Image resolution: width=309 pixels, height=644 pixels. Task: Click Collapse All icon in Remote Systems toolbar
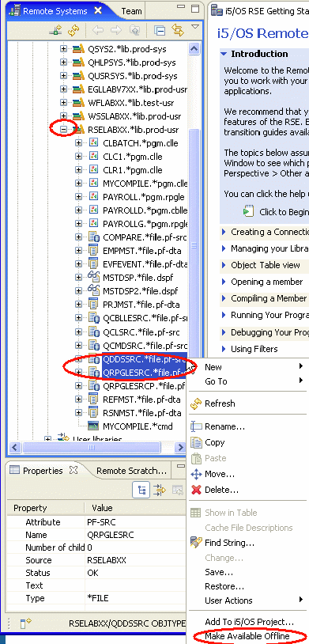pyautogui.click(x=159, y=30)
